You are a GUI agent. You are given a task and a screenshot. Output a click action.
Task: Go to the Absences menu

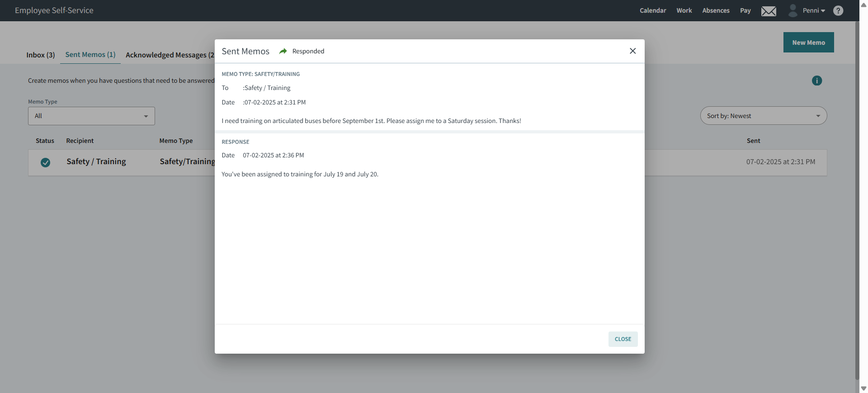[716, 10]
